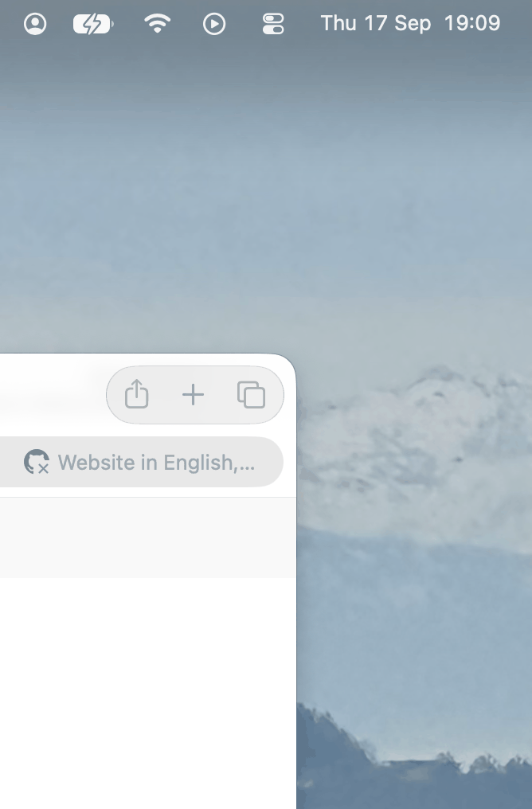Viewport: 532px width, 809px height.
Task: Open the Now Playing menu bar control
Action: [214, 24]
